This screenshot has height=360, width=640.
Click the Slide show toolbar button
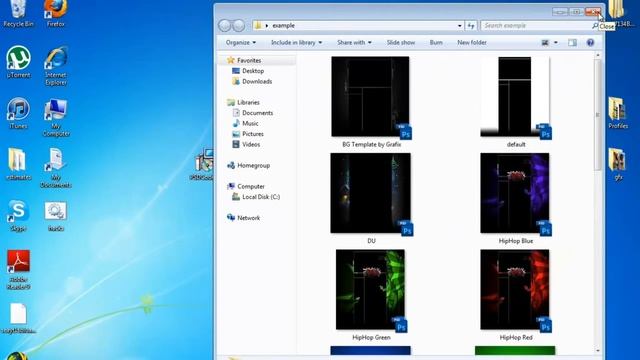pyautogui.click(x=401, y=42)
